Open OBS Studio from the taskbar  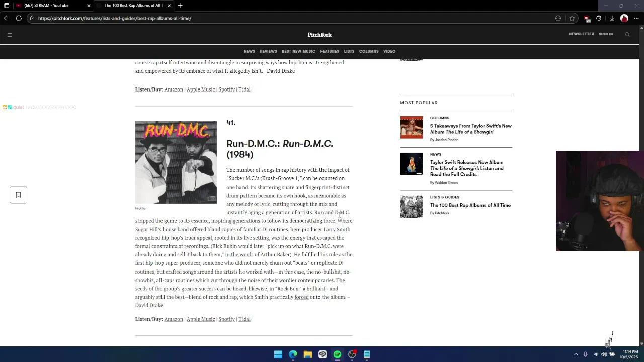(x=352, y=354)
